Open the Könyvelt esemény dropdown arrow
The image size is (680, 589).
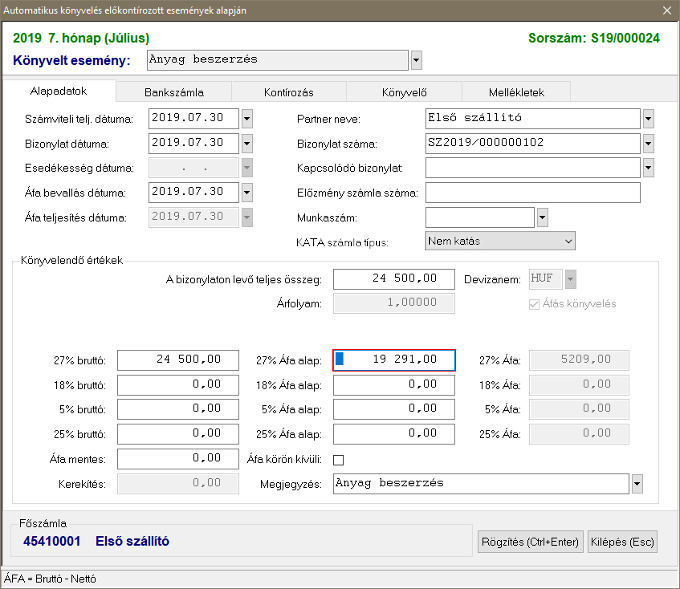[416, 60]
